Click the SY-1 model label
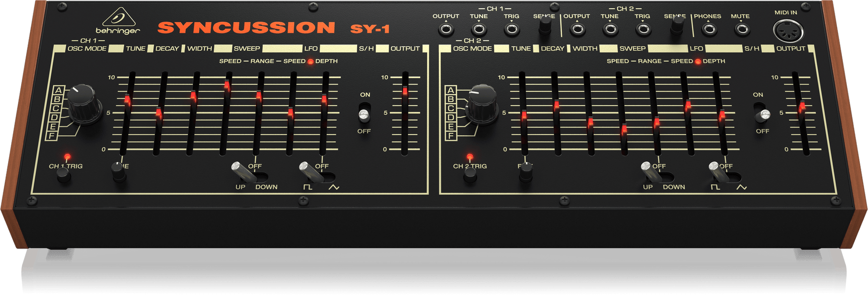 [x=370, y=29]
